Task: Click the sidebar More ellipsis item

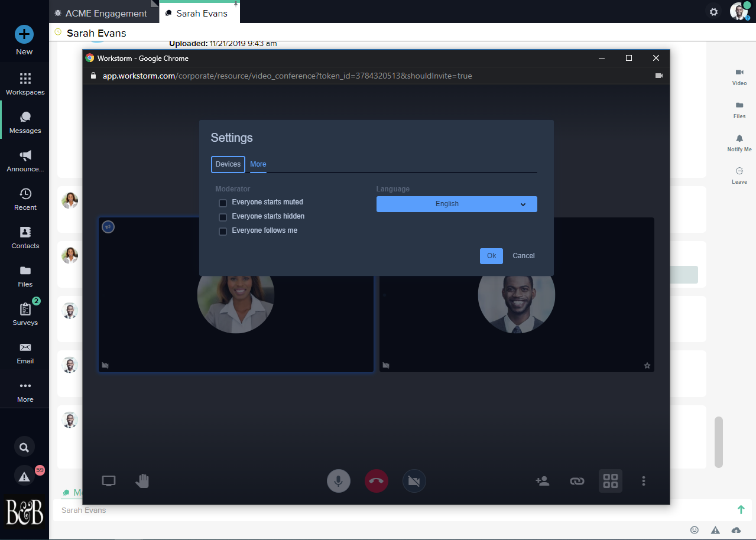Action: [x=25, y=391]
